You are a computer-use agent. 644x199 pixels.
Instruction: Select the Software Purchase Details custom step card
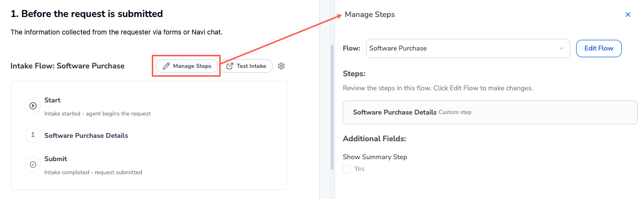pyautogui.click(x=490, y=112)
